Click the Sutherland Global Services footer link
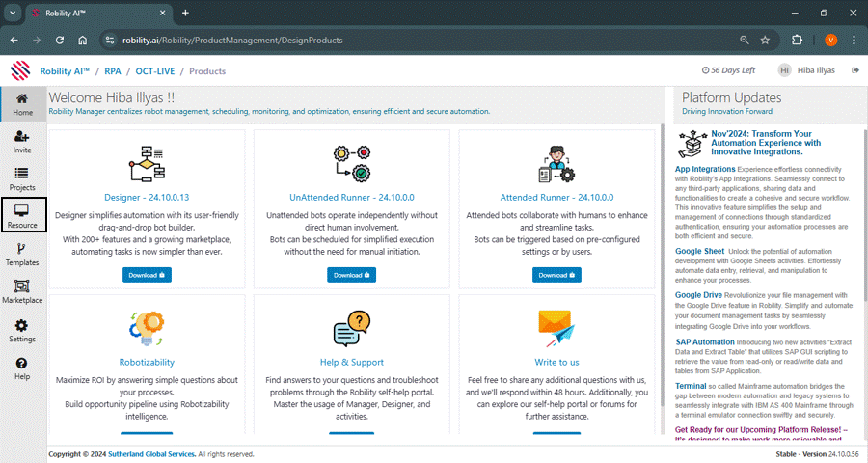Screen dimensions: 868x463 coord(151,454)
